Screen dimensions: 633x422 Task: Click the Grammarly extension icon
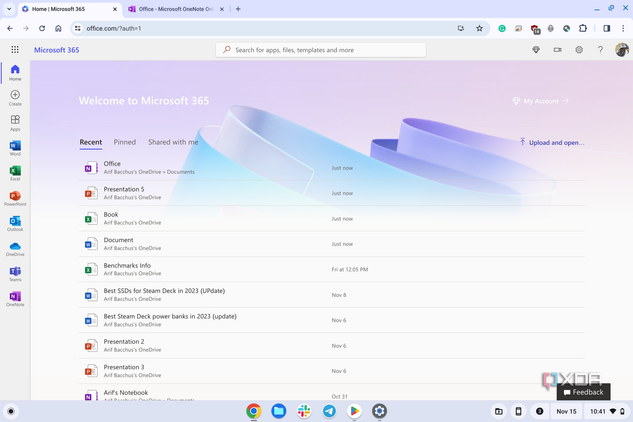point(502,28)
